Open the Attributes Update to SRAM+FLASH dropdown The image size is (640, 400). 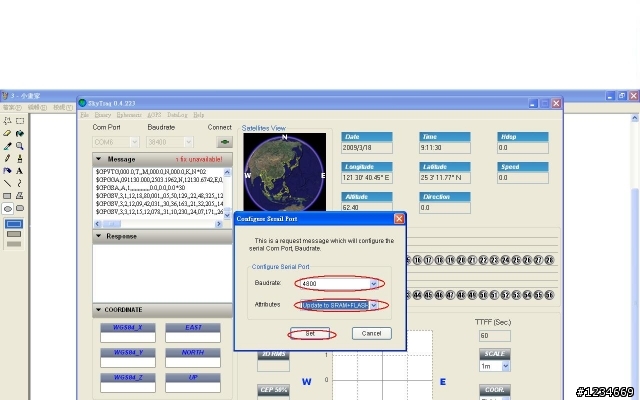pyautogui.click(x=373, y=305)
